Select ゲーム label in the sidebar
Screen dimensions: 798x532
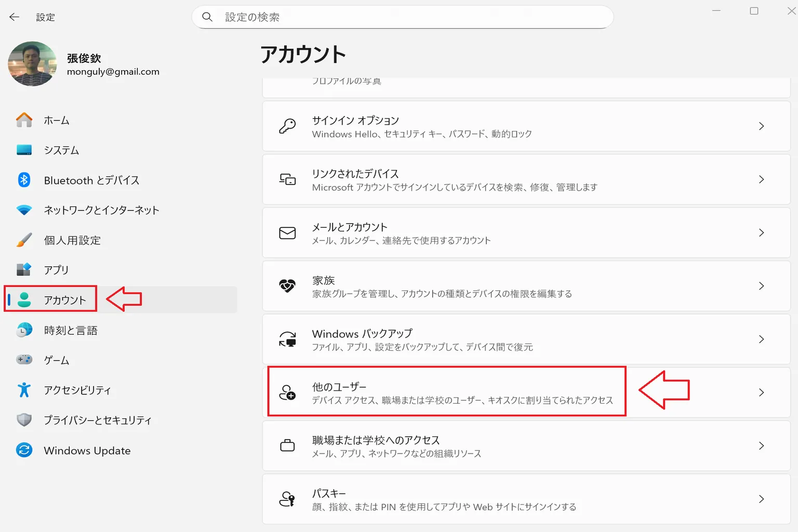(x=57, y=360)
